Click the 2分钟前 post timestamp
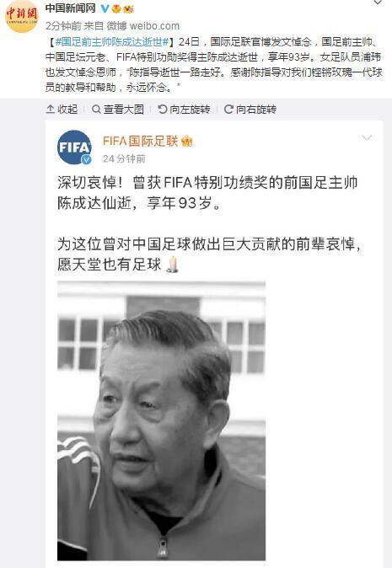The width and height of the screenshot is (392, 568). tap(63, 26)
